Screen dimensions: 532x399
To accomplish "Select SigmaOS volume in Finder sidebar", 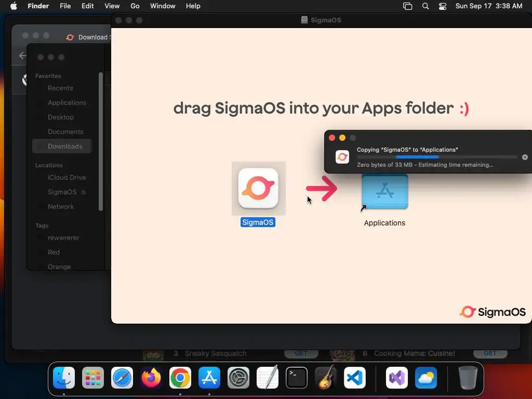I will coord(62,192).
